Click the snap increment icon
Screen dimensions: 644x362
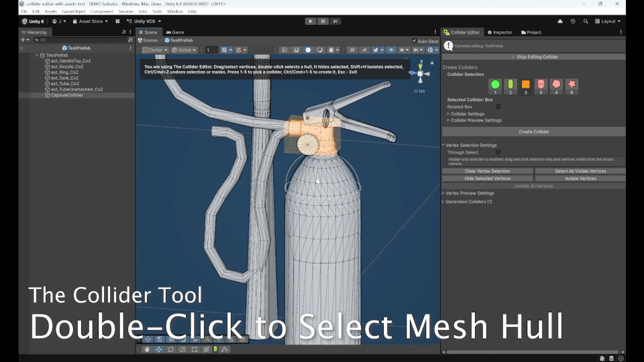click(x=239, y=50)
